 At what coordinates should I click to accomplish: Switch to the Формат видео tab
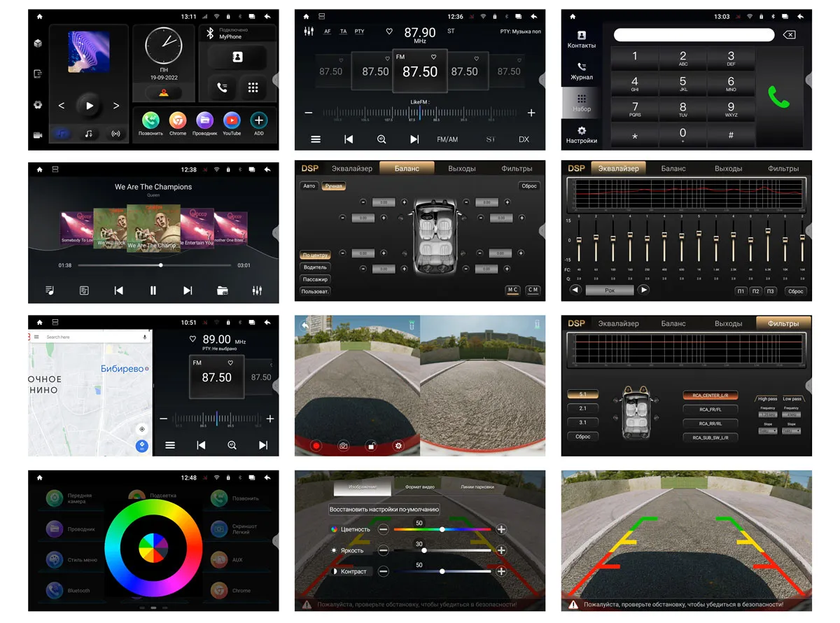pyautogui.click(x=420, y=487)
